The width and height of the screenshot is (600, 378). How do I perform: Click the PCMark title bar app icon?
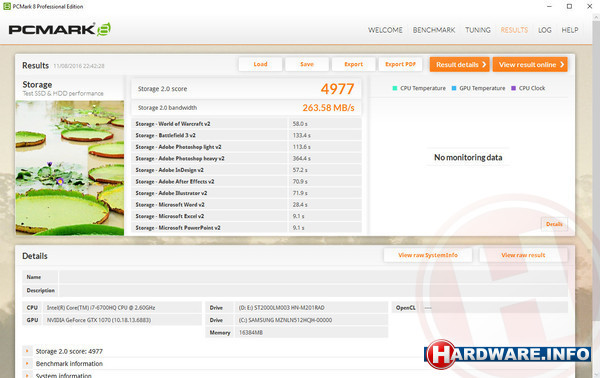click(7, 6)
